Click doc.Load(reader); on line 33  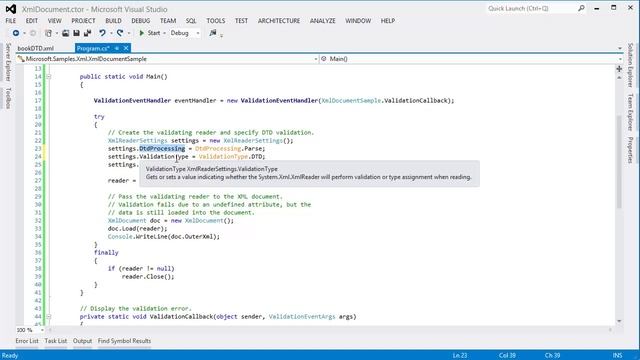(x=138, y=229)
